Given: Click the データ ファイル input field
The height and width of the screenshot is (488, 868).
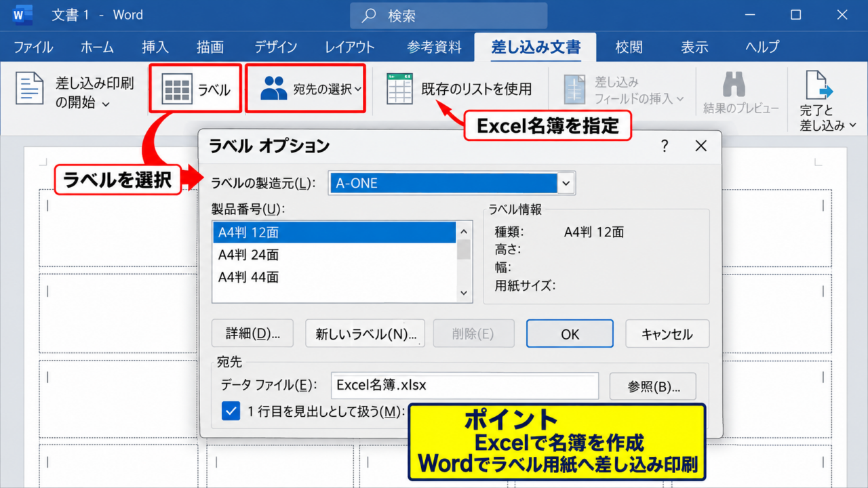Looking at the screenshot, I should pos(465,386).
